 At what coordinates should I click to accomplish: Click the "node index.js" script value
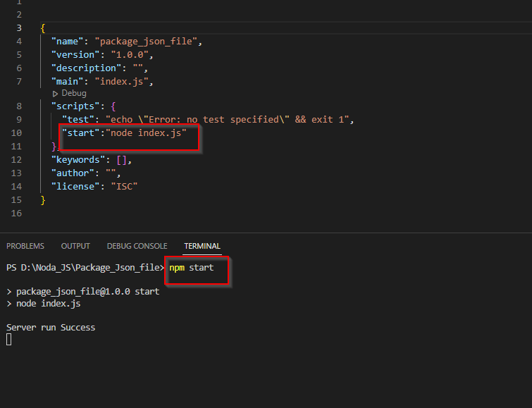tap(147, 132)
